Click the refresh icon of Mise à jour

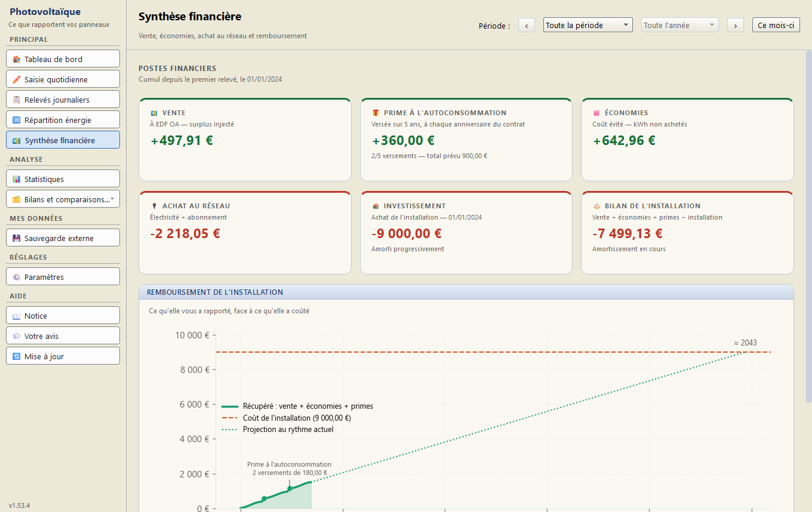pyautogui.click(x=17, y=356)
